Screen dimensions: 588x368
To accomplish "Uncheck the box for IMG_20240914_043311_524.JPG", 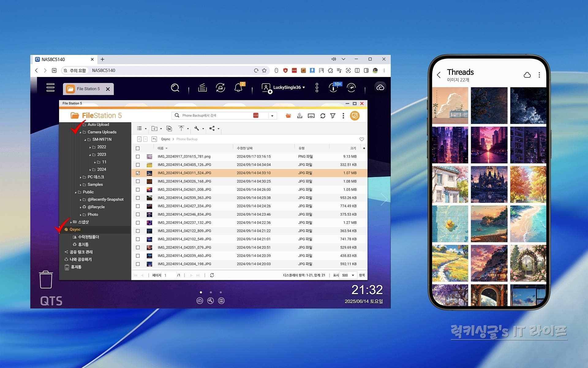I will tap(138, 173).
